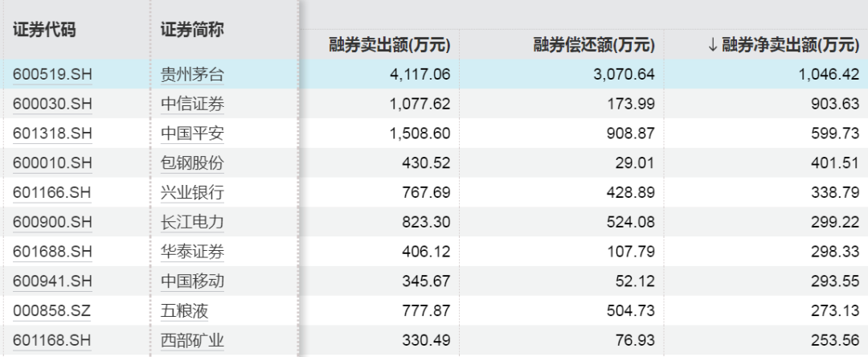Open stock code 600941.SH
The image size is (868, 357).
52,281
